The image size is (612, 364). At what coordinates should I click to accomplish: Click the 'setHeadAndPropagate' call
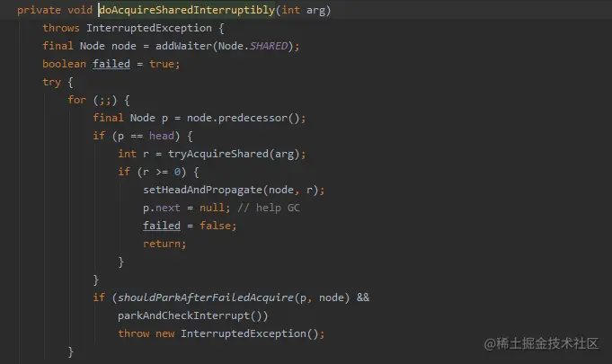click(202, 190)
